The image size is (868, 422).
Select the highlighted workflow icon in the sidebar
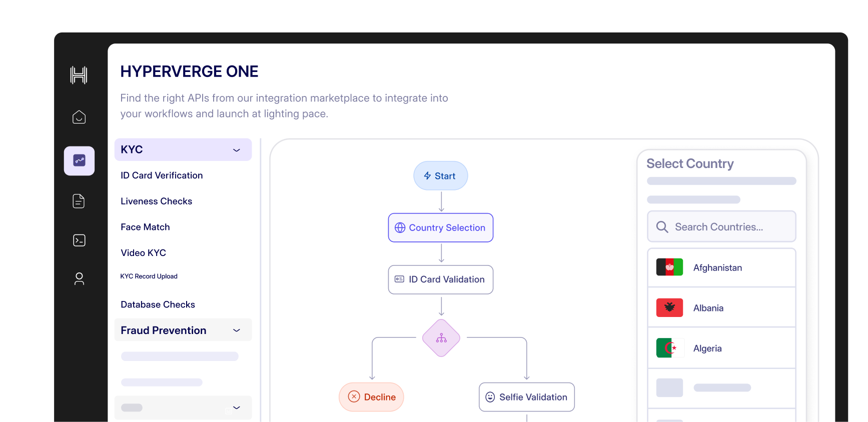coord(79,160)
